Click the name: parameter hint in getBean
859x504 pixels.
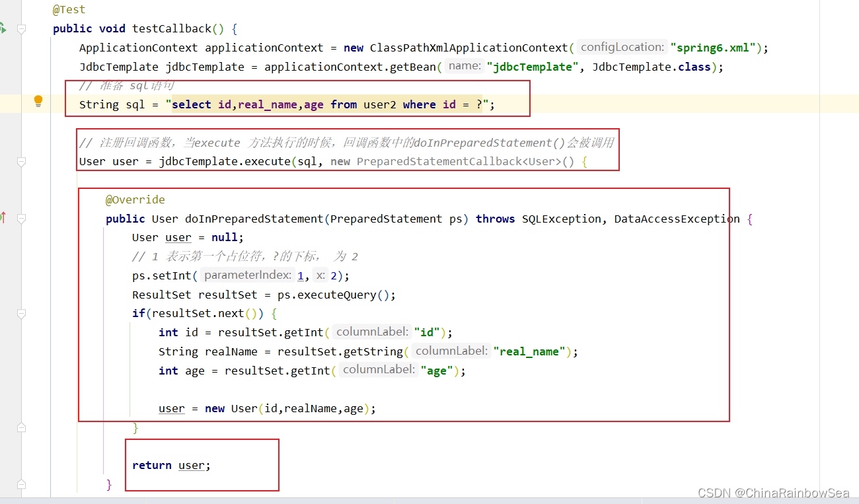464,66
